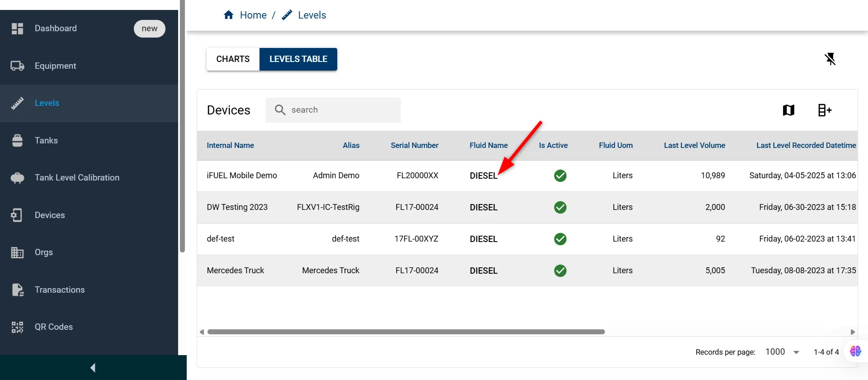Screen dimensions: 868x380
Task: Click the Levels ruler icon in breadcrumb
Action: (x=287, y=15)
